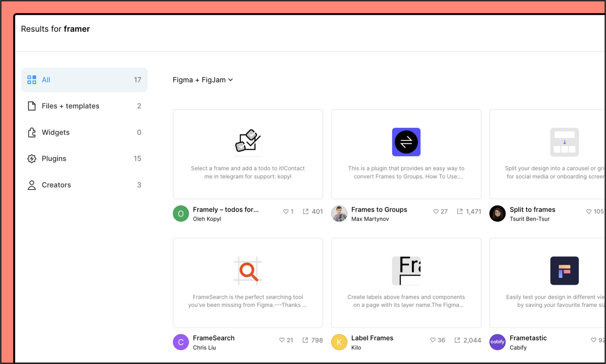Click the Files + templates document icon
Image resolution: width=606 pixels, height=364 pixels.
32,106
